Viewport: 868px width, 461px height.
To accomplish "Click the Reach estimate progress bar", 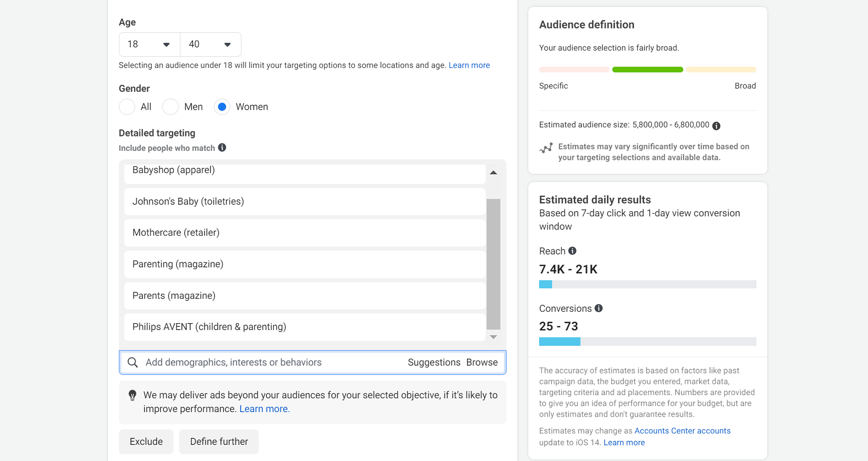I will coord(648,284).
